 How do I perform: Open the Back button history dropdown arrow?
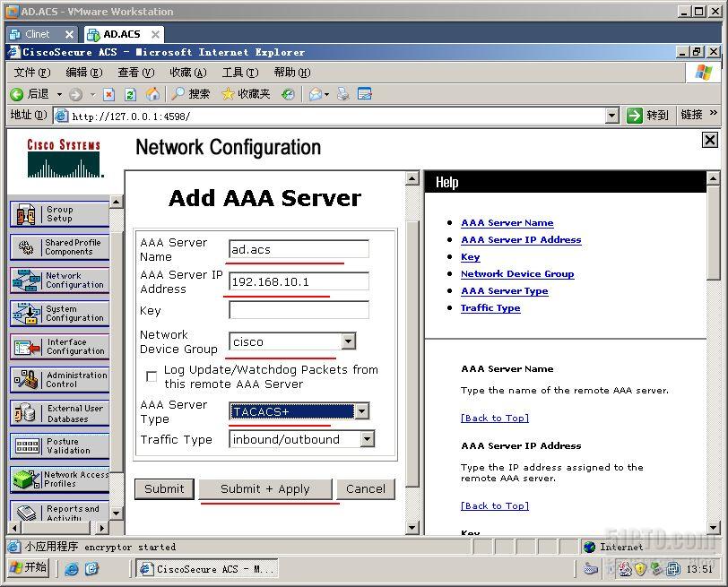coord(59,95)
